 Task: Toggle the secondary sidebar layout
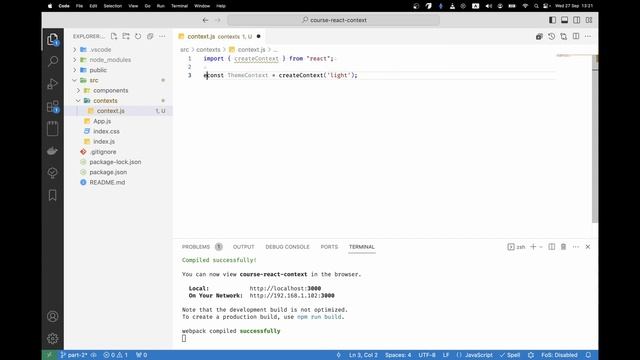tap(577, 20)
